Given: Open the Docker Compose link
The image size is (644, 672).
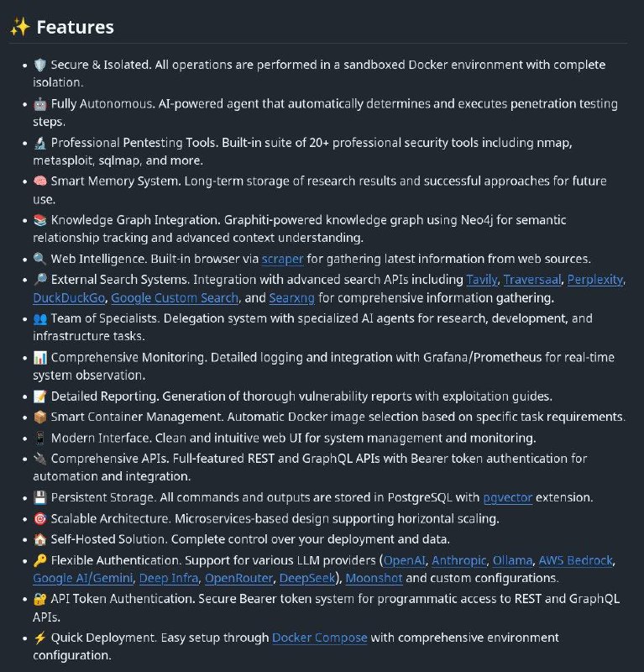Looking at the screenshot, I should pyautogui.click(x=319, y=638).
